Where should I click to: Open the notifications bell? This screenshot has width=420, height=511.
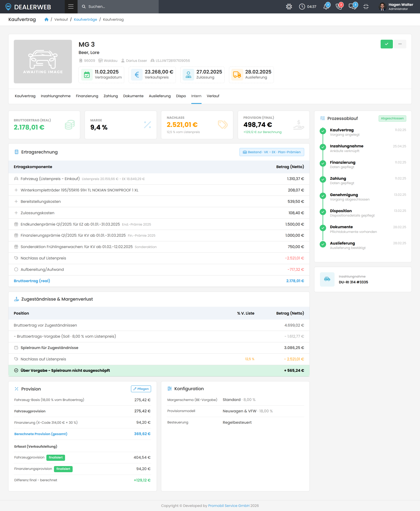click(x=326, y=6)
